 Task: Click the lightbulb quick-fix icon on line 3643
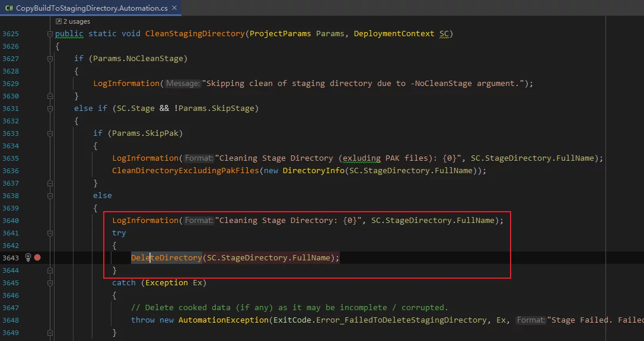[x=27, y=257]
